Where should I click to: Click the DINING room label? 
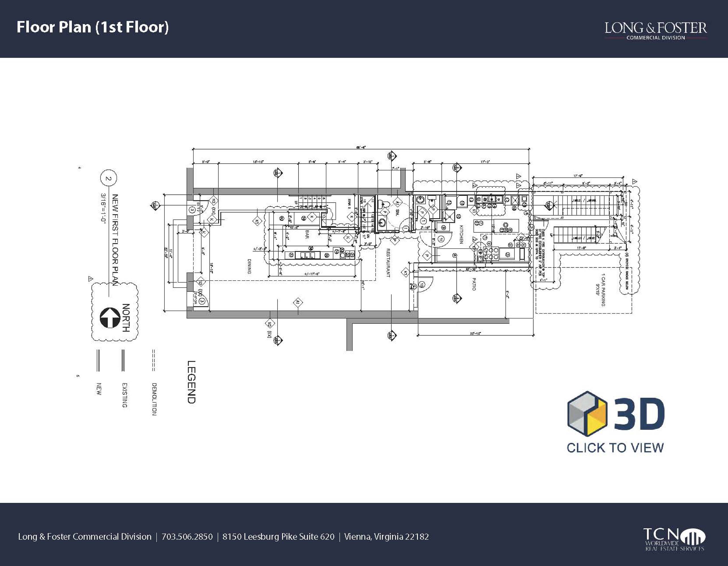pyautogui.click(x=249, y=266)
